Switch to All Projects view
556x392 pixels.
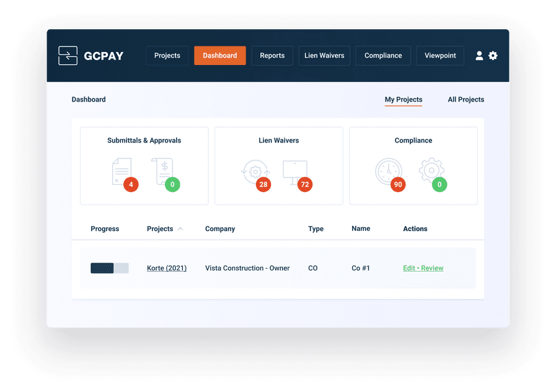[466, 99]
